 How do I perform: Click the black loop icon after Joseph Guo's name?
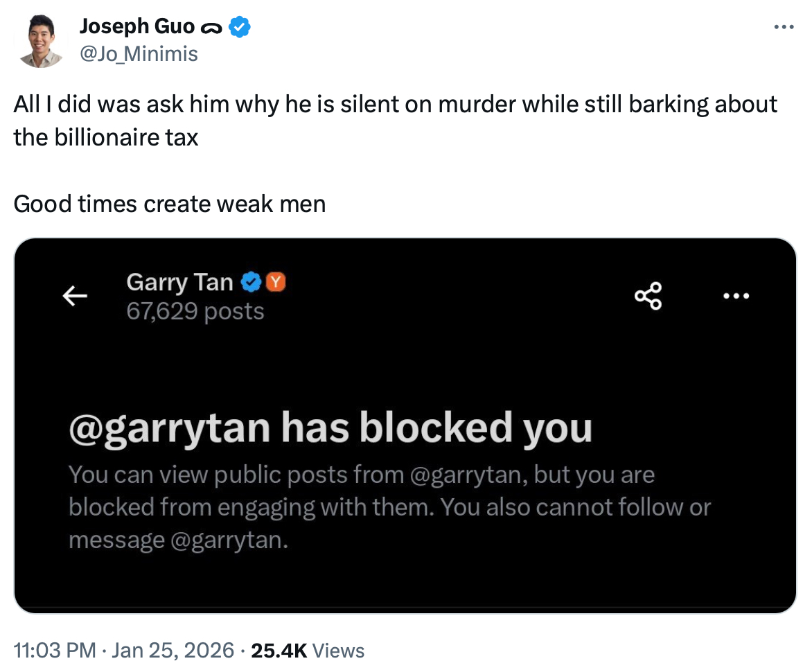tap(211, 28)
